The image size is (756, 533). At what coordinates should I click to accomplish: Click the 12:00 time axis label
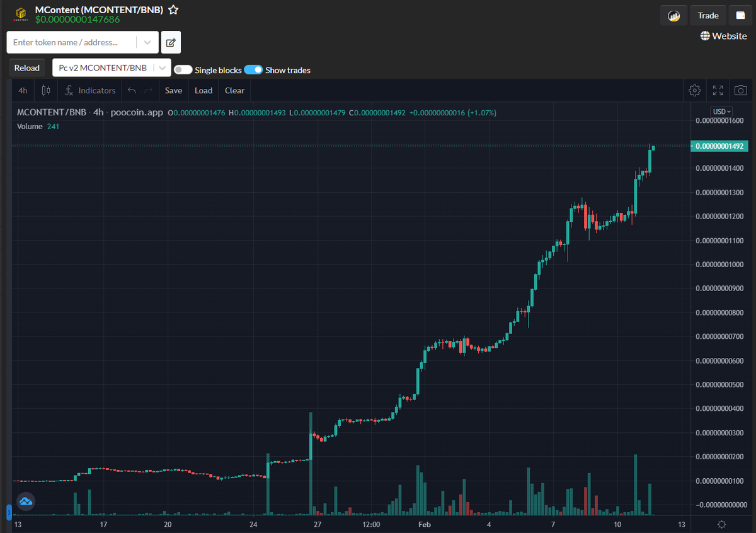pos(371,525)
